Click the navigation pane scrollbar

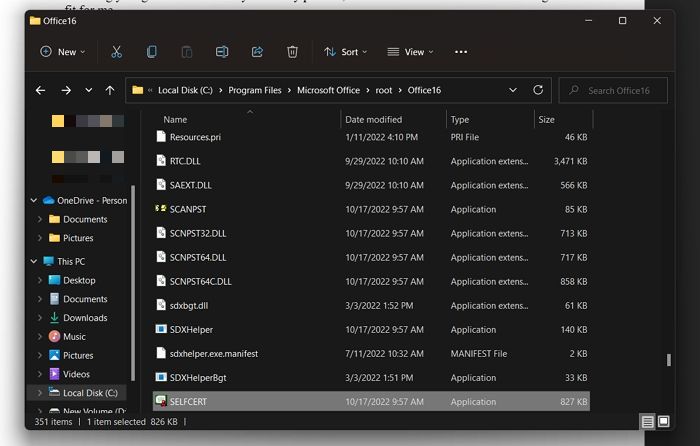(132, 283)
